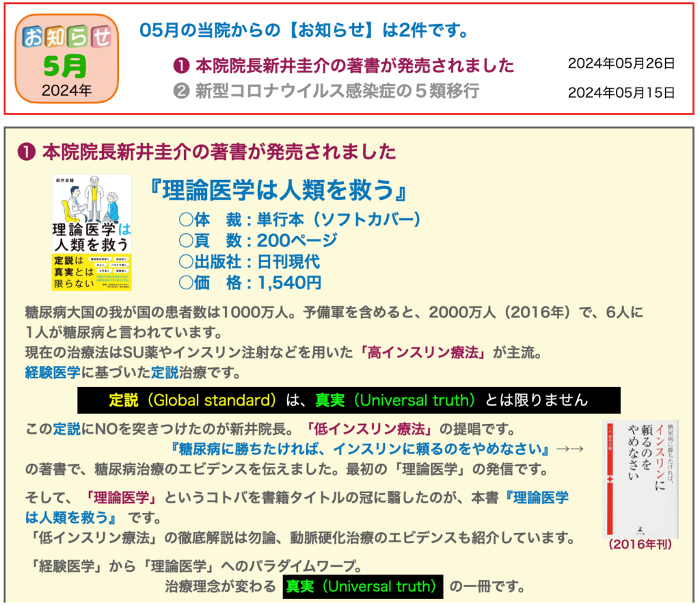Click the date 2024年05月26日

[621, 64]
